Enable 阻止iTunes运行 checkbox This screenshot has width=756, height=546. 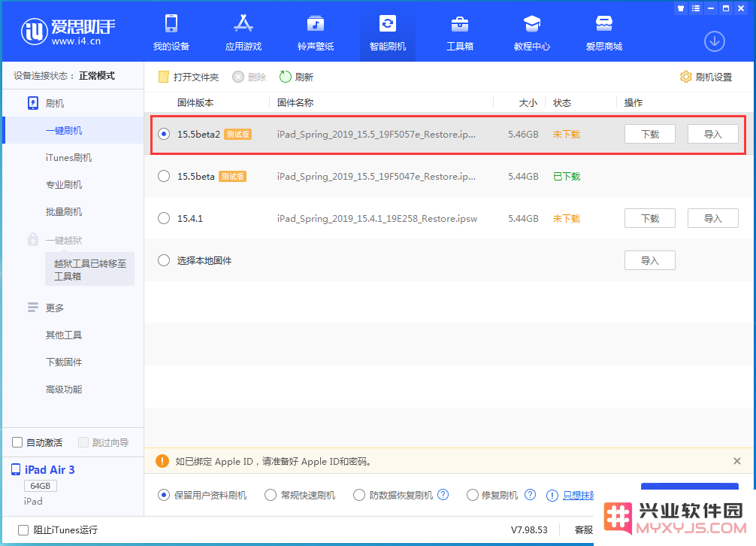pos(23,530)
